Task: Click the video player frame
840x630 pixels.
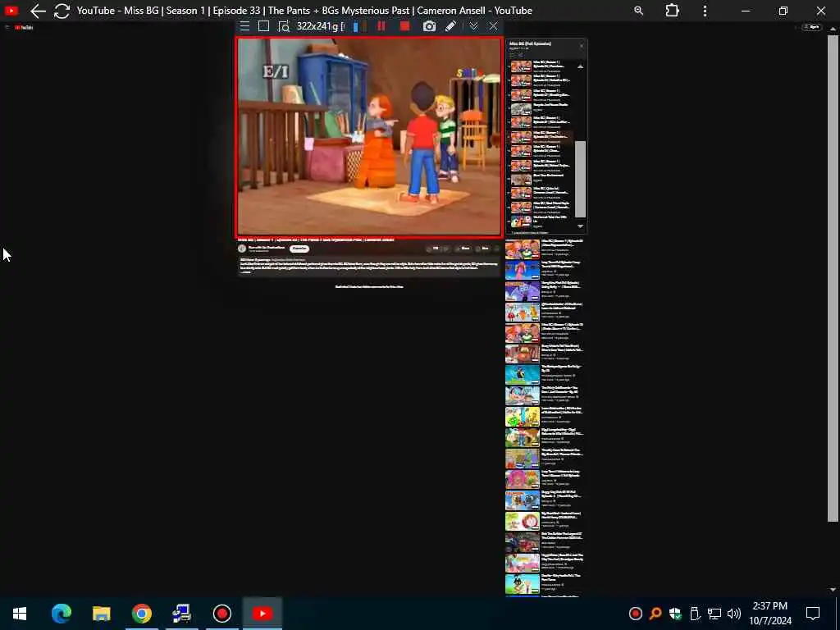Action: point(369,137)
